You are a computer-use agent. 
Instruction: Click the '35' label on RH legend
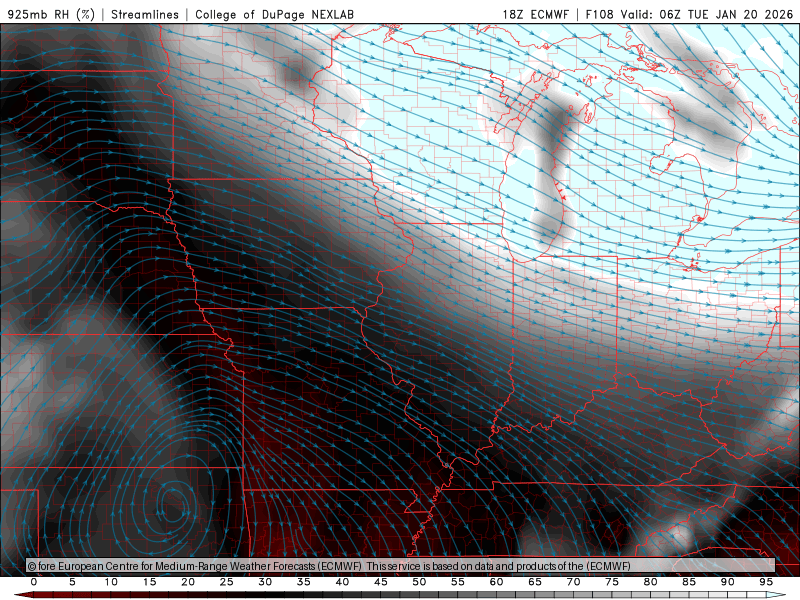point(304,582)
